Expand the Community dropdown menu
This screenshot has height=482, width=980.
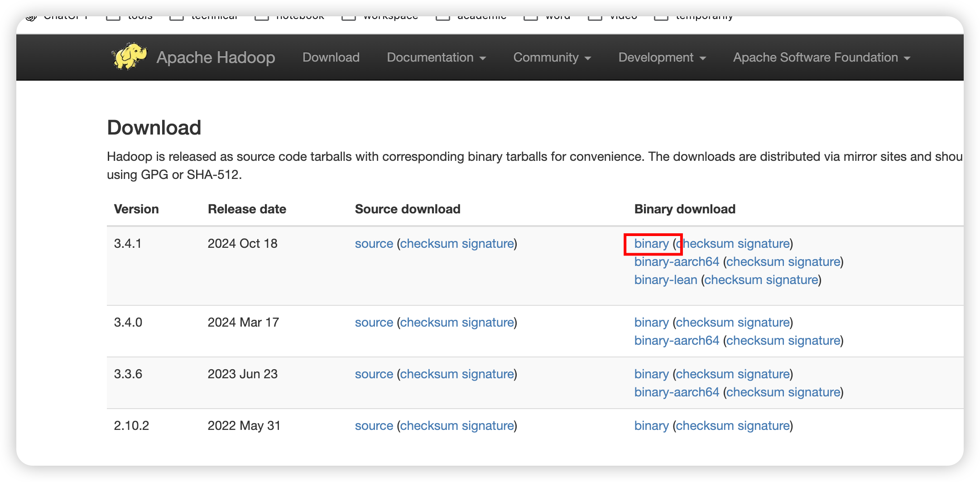tap(552, 58)
